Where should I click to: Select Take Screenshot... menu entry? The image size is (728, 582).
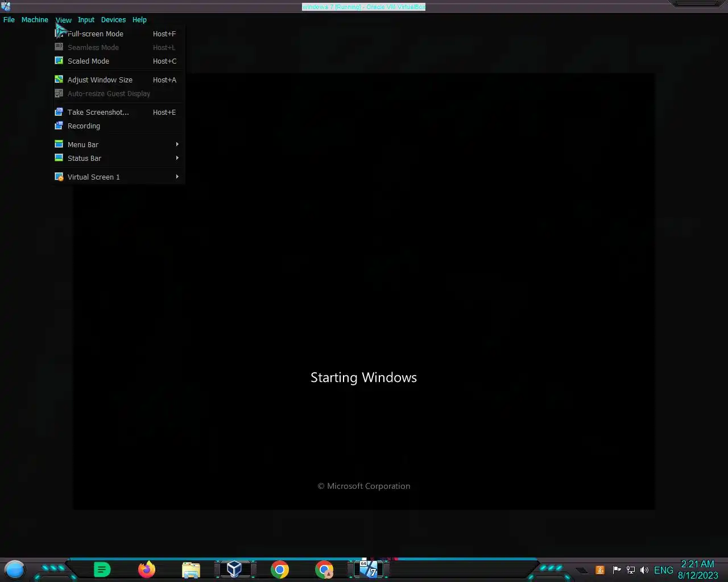[x=119, y=112]
